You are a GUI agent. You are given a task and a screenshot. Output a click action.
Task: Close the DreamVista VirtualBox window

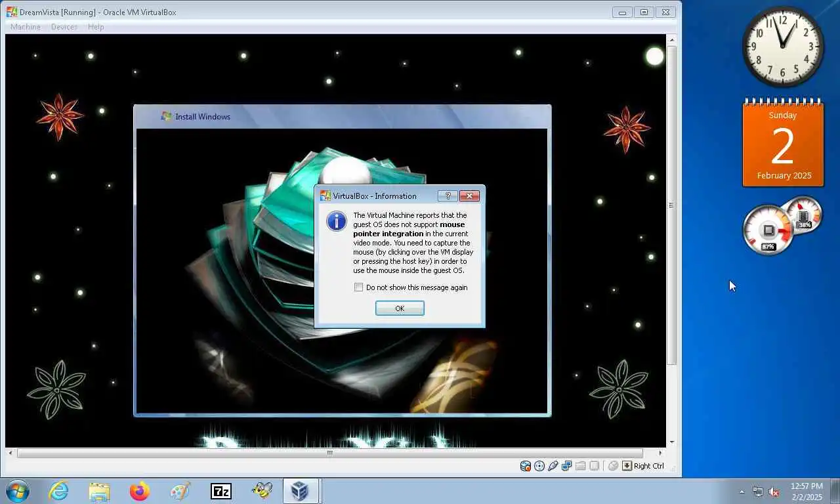click(665, 12)
